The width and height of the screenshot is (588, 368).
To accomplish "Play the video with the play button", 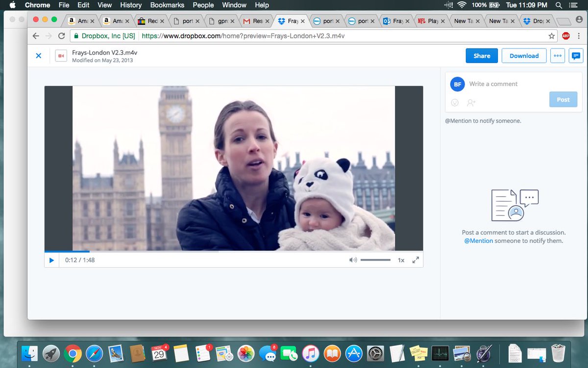I will pyautogui.click(x=51, y=260).
